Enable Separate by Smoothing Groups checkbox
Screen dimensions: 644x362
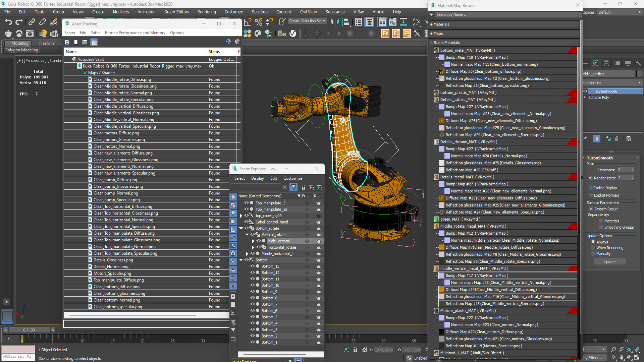point(601,227)
